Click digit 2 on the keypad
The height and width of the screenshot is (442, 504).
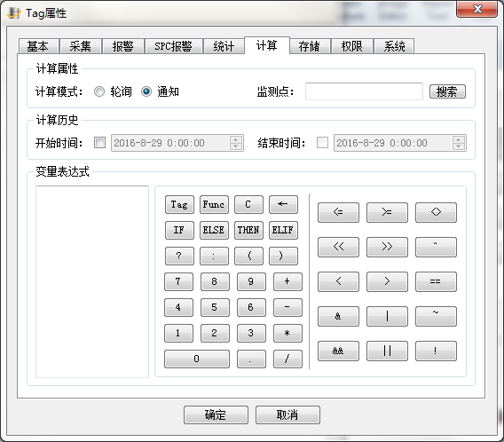pos(215,333)
